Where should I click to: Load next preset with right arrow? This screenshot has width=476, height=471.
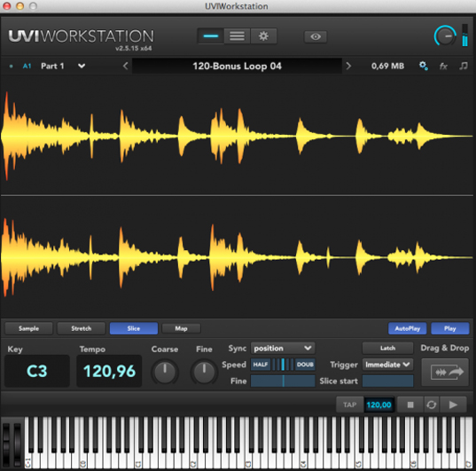pyautogui.click(x=348, y=66)
